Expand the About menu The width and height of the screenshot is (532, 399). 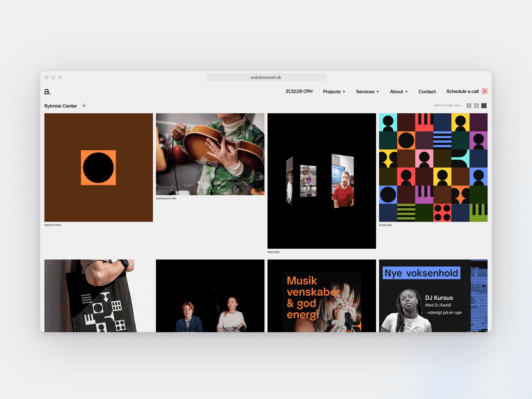point(399,92)
